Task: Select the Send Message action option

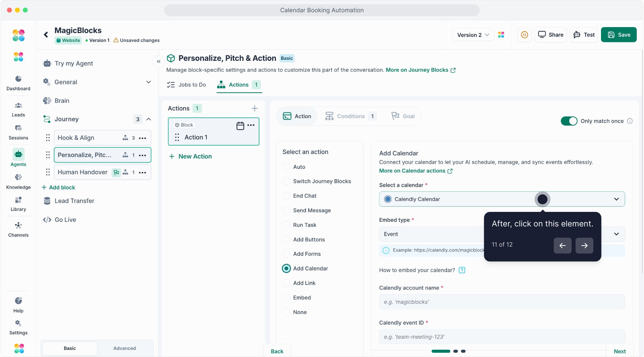Action: 286,210
